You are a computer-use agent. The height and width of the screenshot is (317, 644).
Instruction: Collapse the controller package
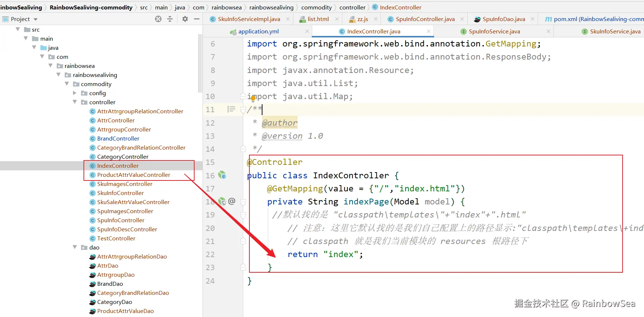pyautogui.click(x=75, y=102)
